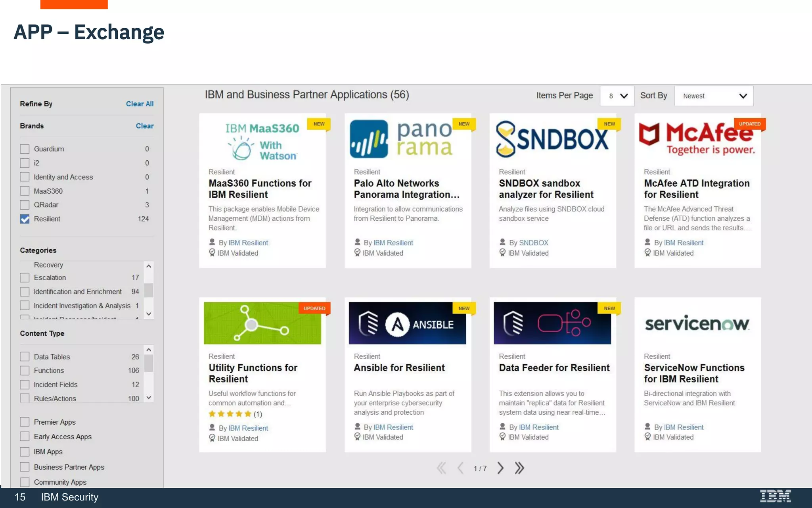Image resolution: width=812 pixels, height=508 pixels.
Task: Click the Clear link beside Brands
Action: pos(145,126)
